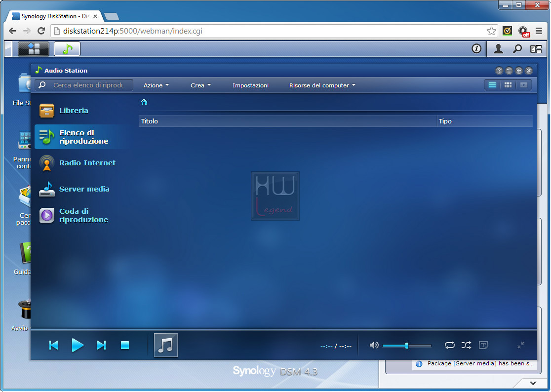Expand the notification panel chevron
Viewport: 551px width, 392px height.
(x=533, y=383)
